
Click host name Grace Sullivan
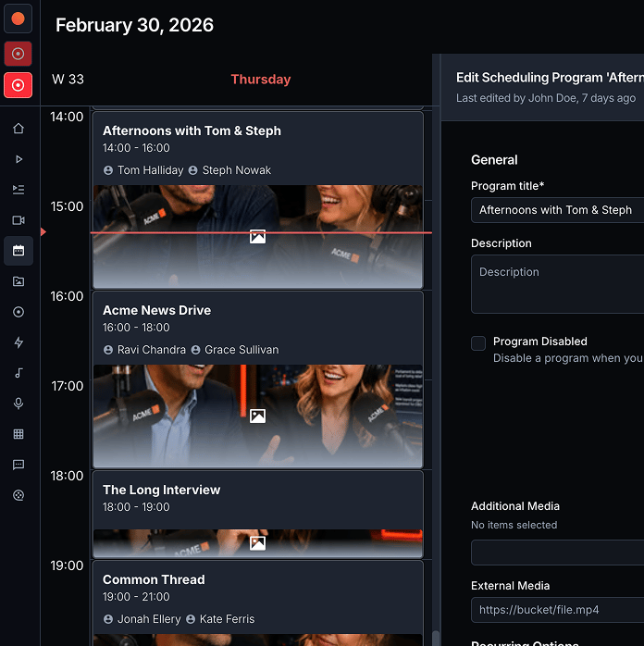click(x=241, y=350)
